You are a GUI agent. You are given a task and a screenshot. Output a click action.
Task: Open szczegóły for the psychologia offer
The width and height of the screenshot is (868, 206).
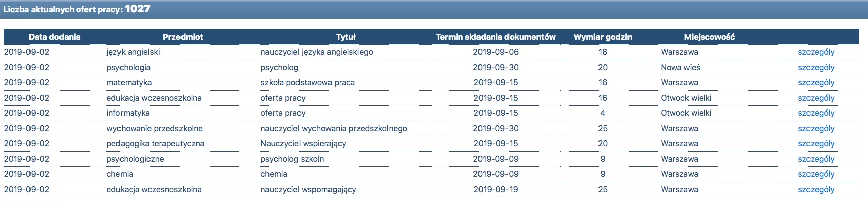tap(816, 68)
